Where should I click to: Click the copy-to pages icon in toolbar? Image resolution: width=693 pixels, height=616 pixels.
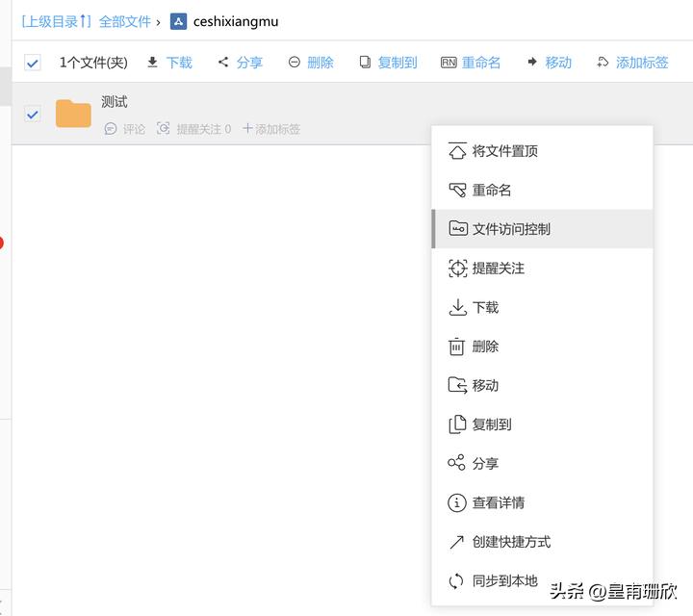(x=365, y=63)
